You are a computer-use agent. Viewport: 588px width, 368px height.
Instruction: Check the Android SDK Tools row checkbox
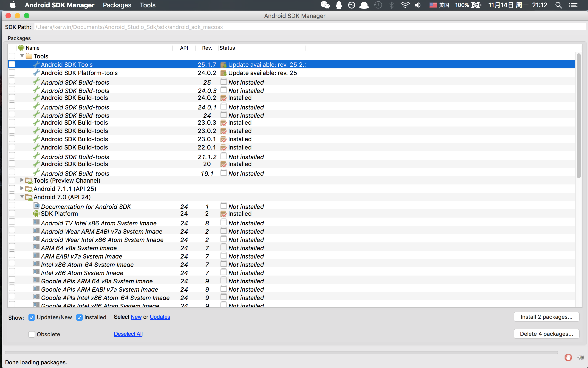12,64
